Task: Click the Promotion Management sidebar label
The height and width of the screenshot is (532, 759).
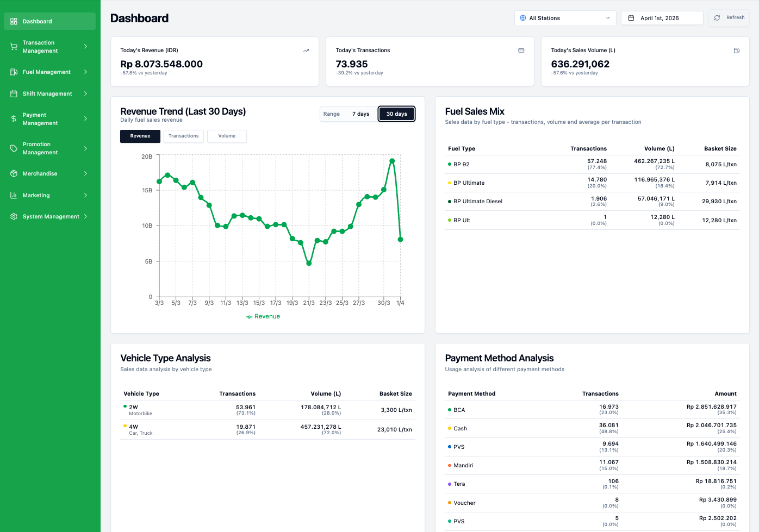Action: coord(40,148)
